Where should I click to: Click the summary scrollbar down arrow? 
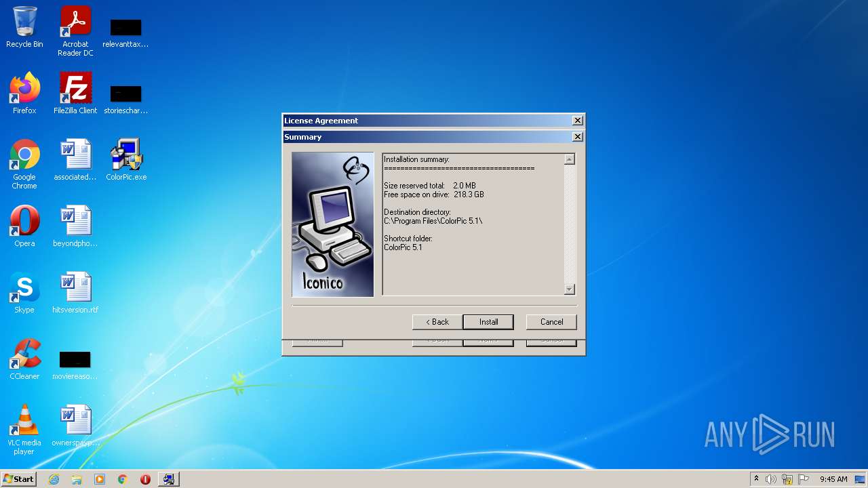(570, 289)
